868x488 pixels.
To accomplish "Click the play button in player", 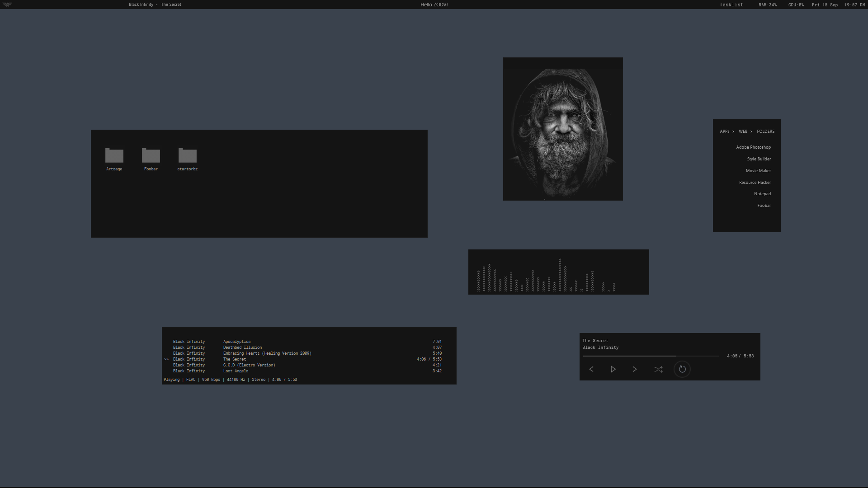I will 613,369.
